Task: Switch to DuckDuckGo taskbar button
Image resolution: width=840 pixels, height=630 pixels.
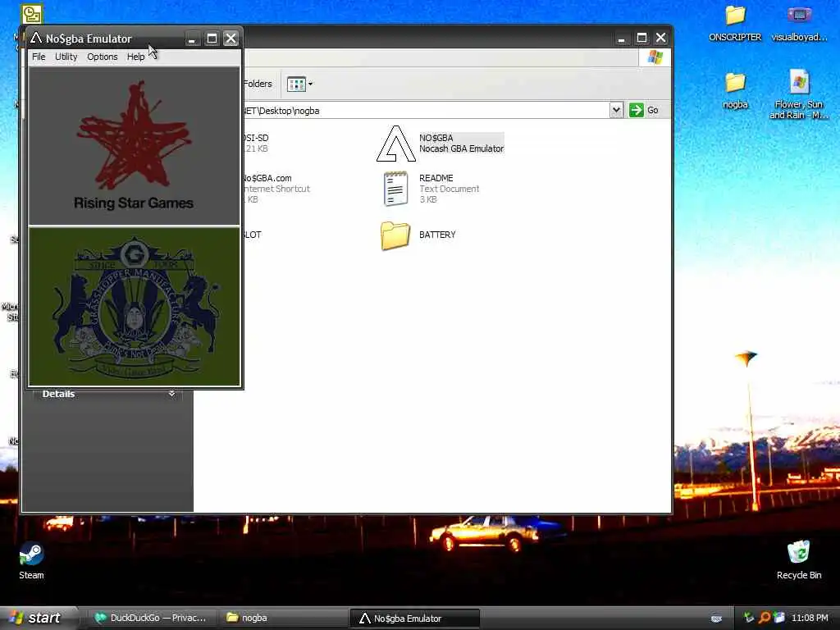Action: click(x=152, y=619)
